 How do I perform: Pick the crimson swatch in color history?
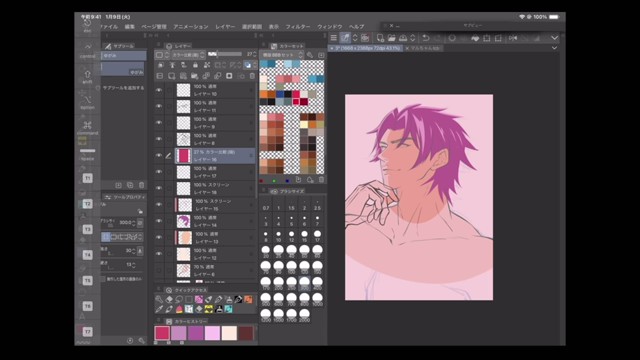click(x=162, y=333)
